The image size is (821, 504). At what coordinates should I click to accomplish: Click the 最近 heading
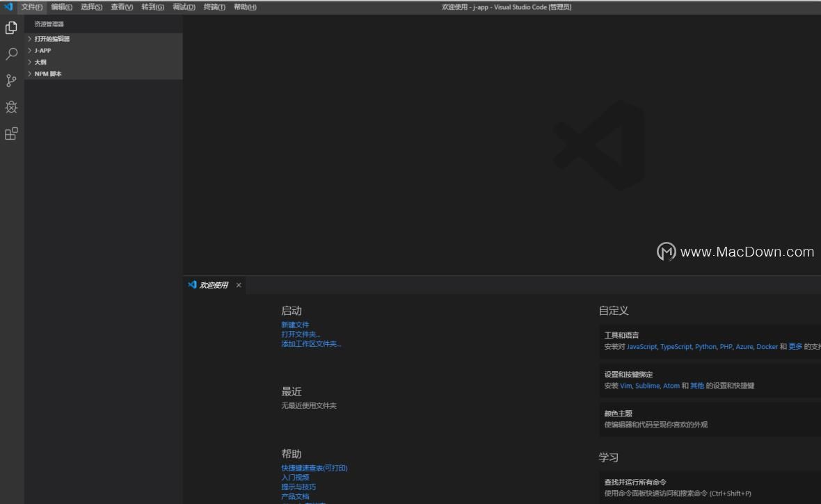291,391
